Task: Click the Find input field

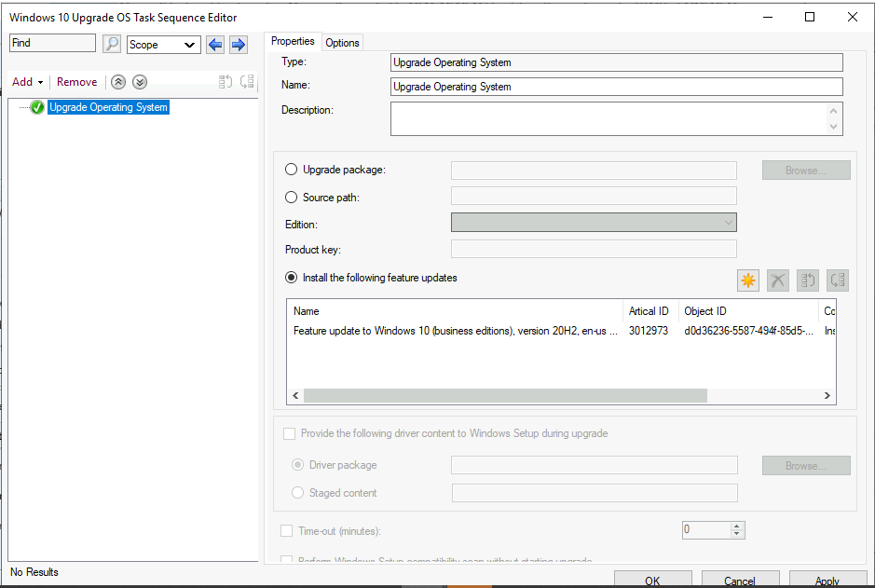Action: 52,43
